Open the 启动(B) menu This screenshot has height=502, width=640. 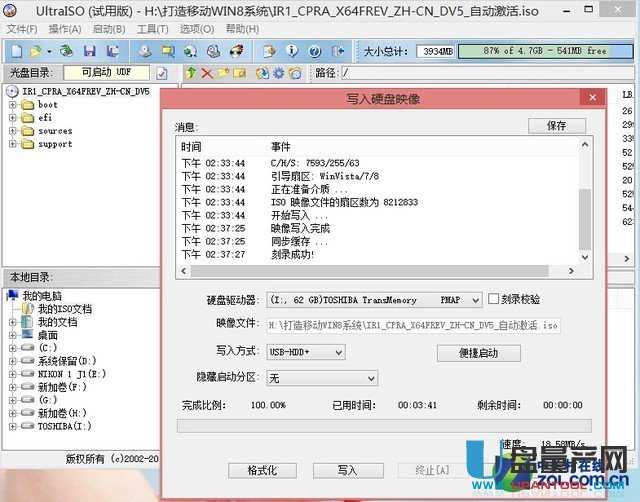(x=109, y=29)
